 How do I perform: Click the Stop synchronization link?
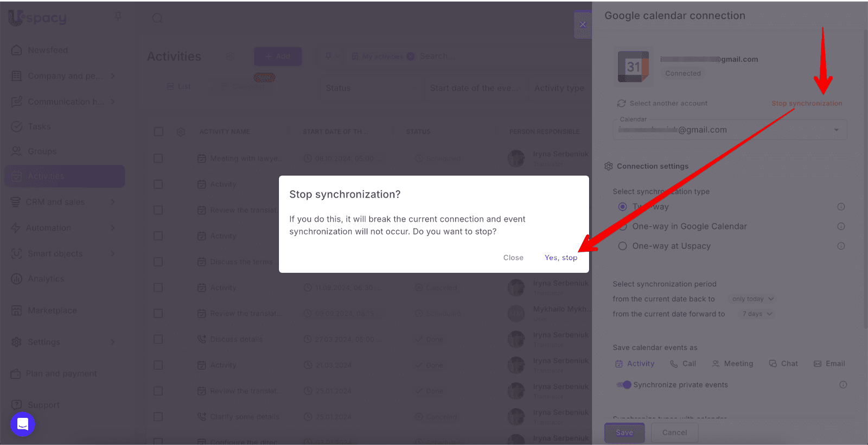[807, 103]
